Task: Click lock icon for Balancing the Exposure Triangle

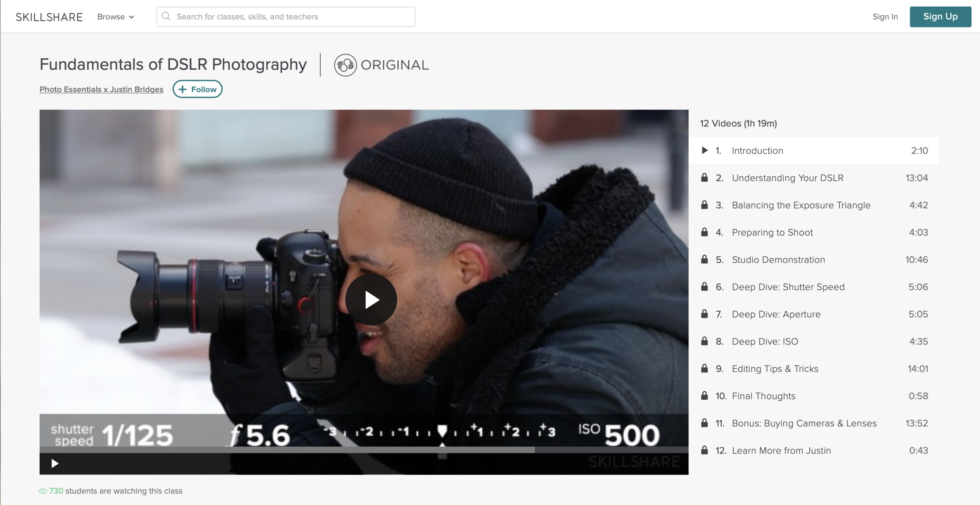Action: 704,205
